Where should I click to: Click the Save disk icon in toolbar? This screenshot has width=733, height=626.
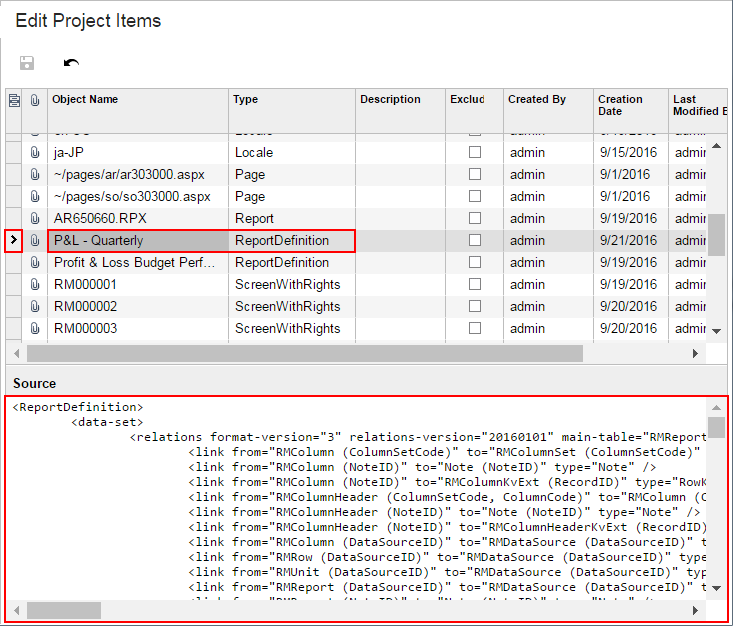click(x=27, y=63)
